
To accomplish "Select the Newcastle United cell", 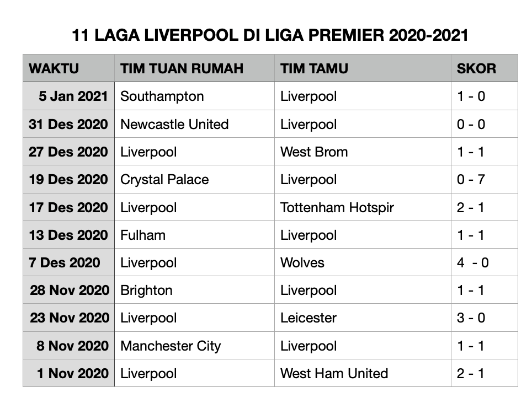I will (174, 125).
